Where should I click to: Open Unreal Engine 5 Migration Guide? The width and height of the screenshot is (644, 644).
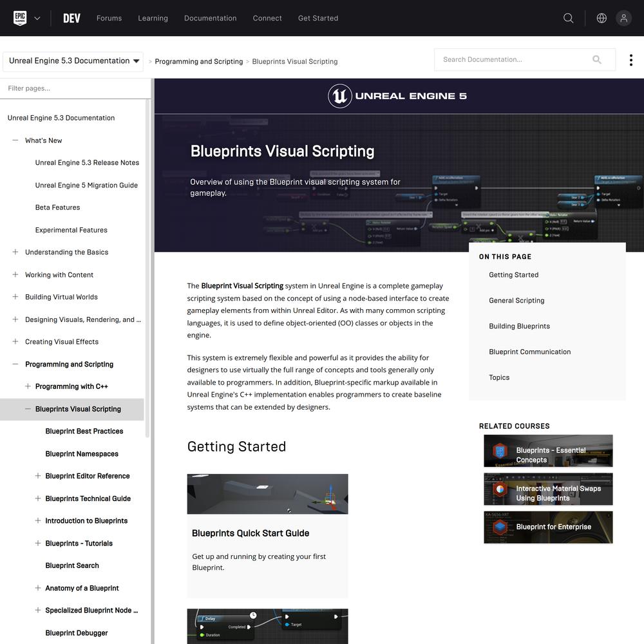pyautogui.click(x=86, y=185)
